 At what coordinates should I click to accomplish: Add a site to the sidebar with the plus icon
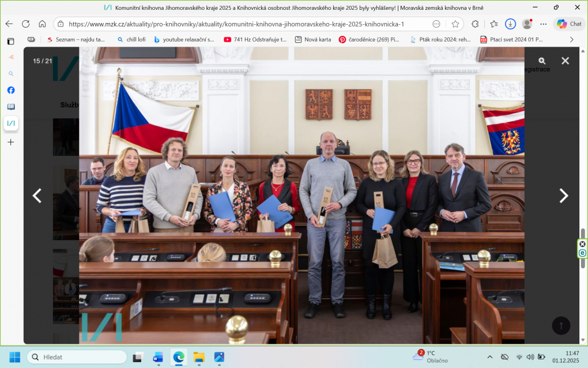coord(10,142)
